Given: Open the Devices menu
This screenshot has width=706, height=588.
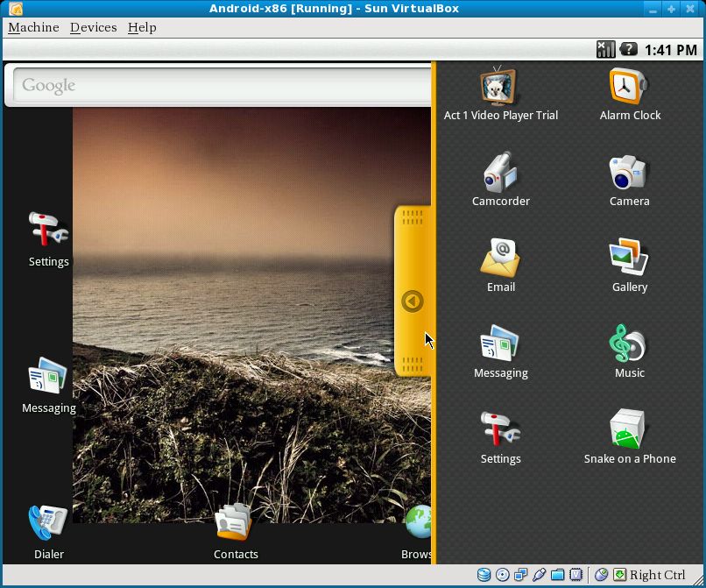Looking at the screenshot, I should coord(93,27).
